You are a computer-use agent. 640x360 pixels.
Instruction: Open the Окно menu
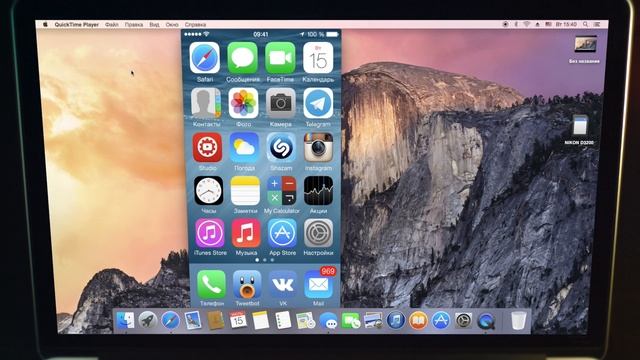(172, 24)
